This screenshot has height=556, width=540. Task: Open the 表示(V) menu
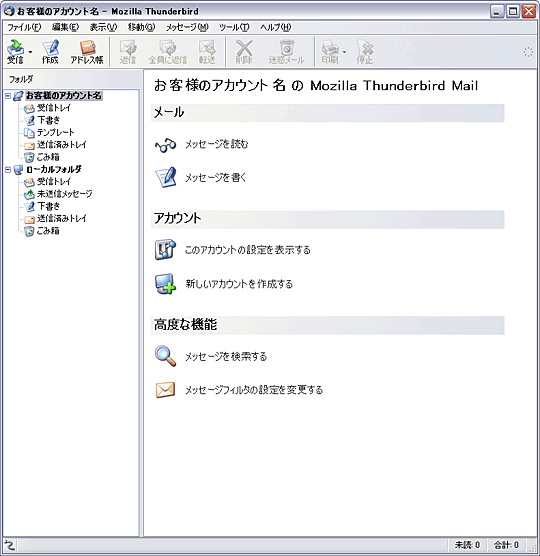[x=103, y=27]
